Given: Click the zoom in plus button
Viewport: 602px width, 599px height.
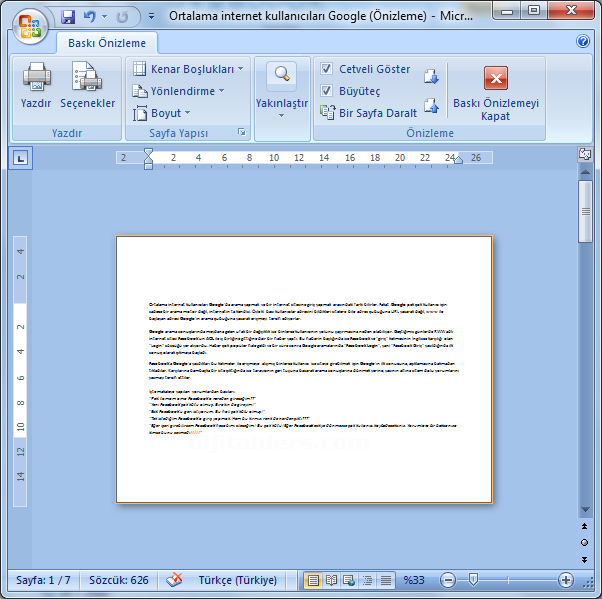Looking at the screenshot, I should pyautogui.click(x=566, y=580).
